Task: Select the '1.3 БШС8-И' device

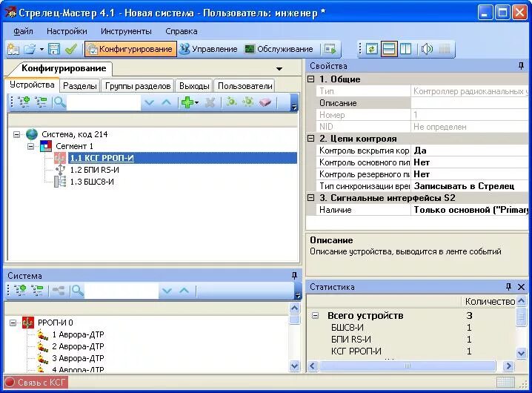Action: (92, 182)
